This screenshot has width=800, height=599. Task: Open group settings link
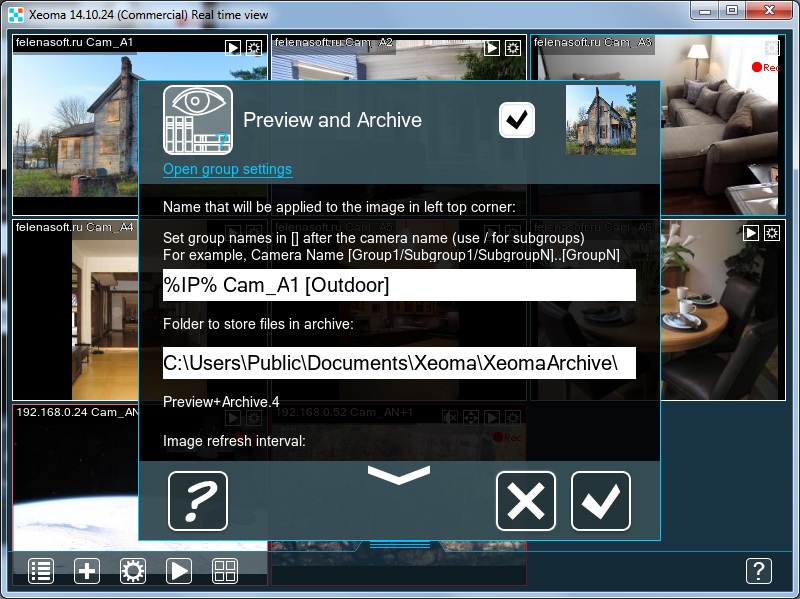[x=228, y=169]
